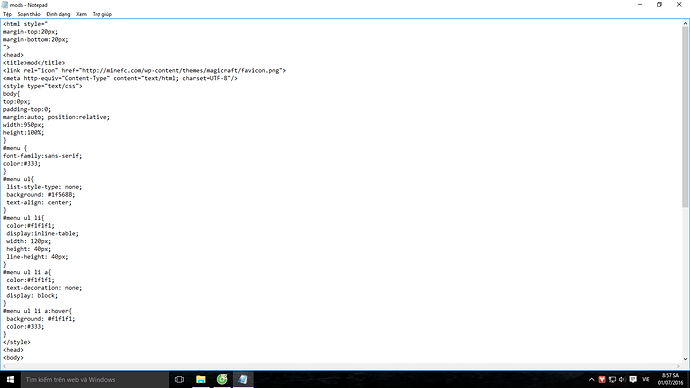Screen dimensions: 690x388
Task: Click 'display:inline-table;' line
Action: pyautogui.click(x=42, y=233)
